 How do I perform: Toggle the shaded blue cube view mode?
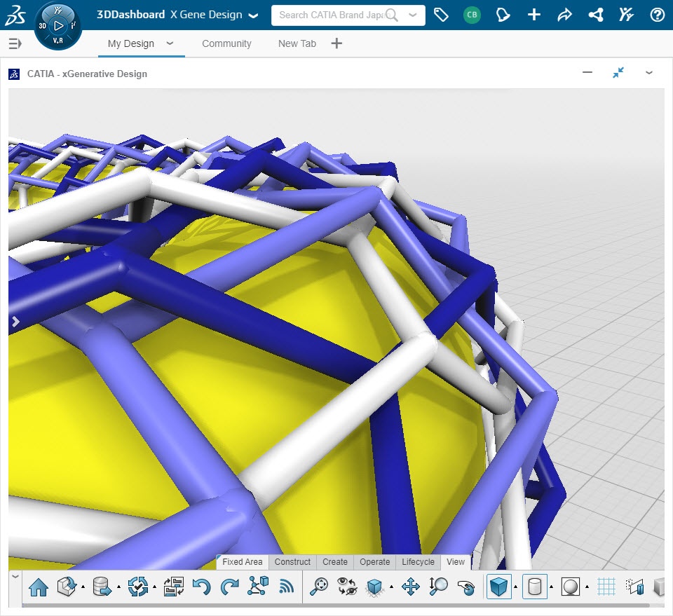click(498, 587)
